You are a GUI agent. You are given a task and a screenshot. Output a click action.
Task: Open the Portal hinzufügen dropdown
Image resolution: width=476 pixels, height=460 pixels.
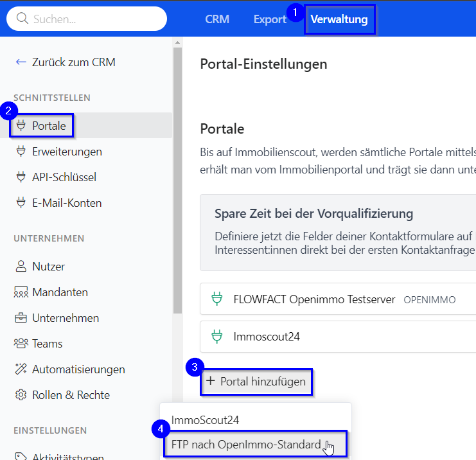256,382
